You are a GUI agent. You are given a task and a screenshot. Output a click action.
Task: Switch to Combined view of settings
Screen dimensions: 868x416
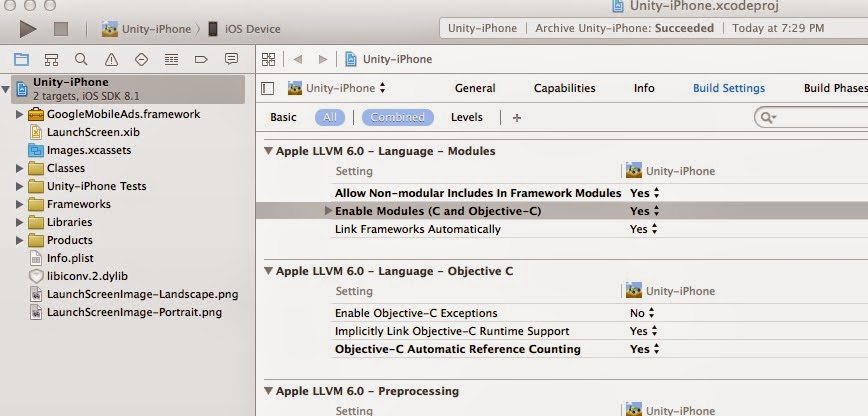pyautogui.click(x=397, y=117)
